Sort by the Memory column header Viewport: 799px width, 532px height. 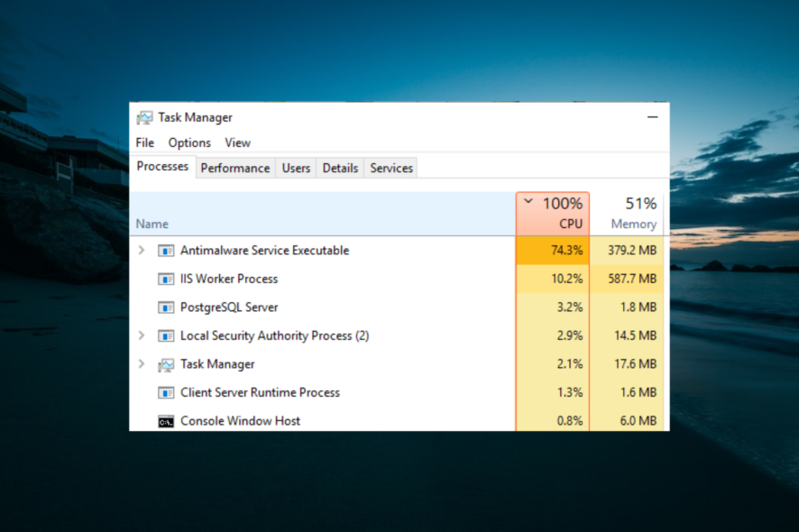(627, 214)
